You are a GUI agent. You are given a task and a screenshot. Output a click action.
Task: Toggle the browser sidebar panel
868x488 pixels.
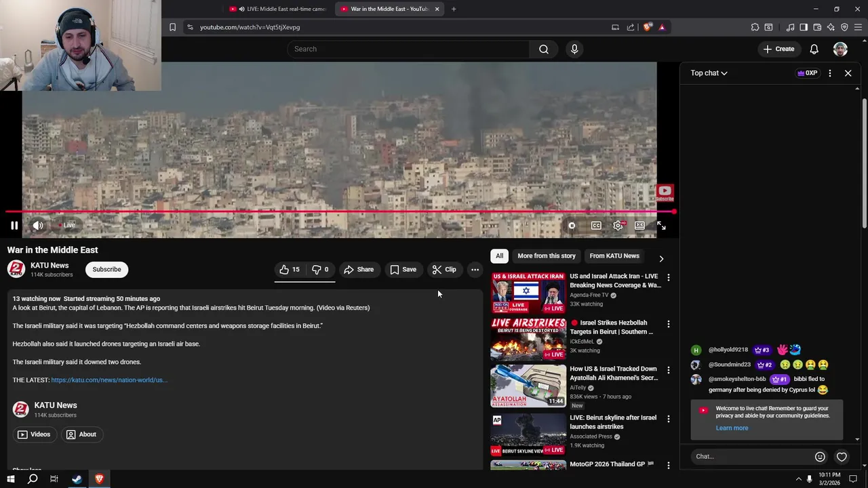[x=804, y=27]
